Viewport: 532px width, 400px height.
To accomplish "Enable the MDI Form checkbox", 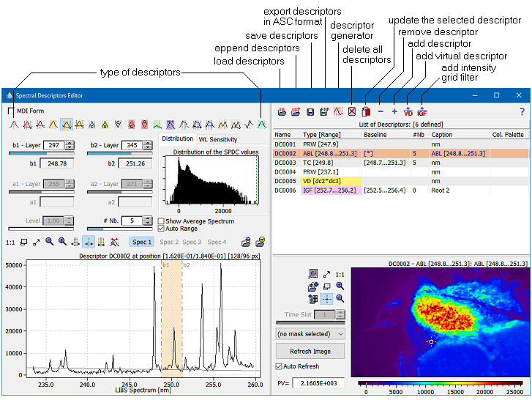I will 11,111.
